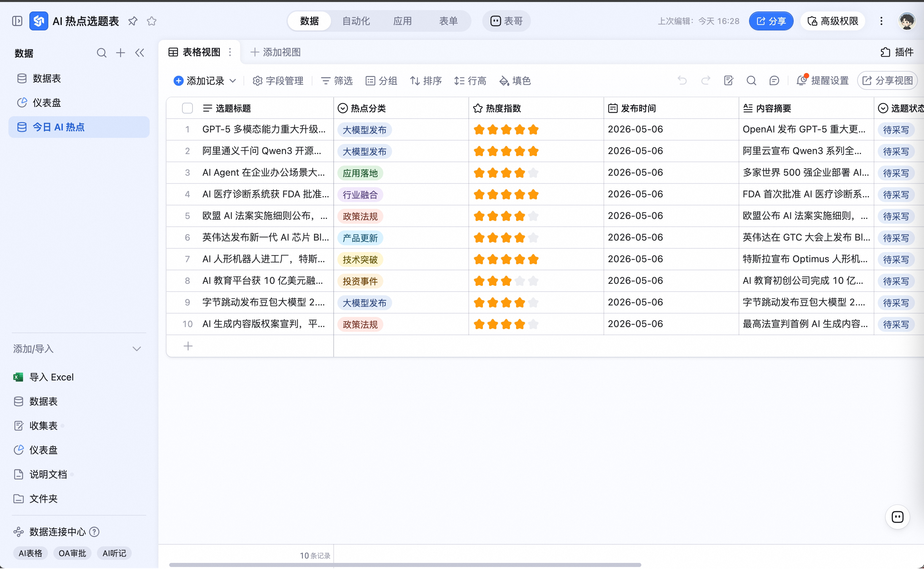924x569 pixels.
Task: Toggle the left sidebar panel icon
Action: [17, 21]
